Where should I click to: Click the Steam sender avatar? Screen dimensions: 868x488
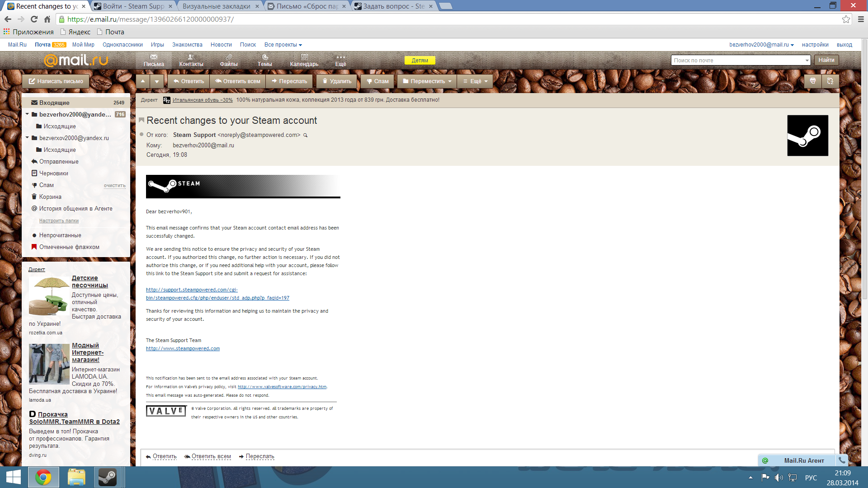point(807,136)
